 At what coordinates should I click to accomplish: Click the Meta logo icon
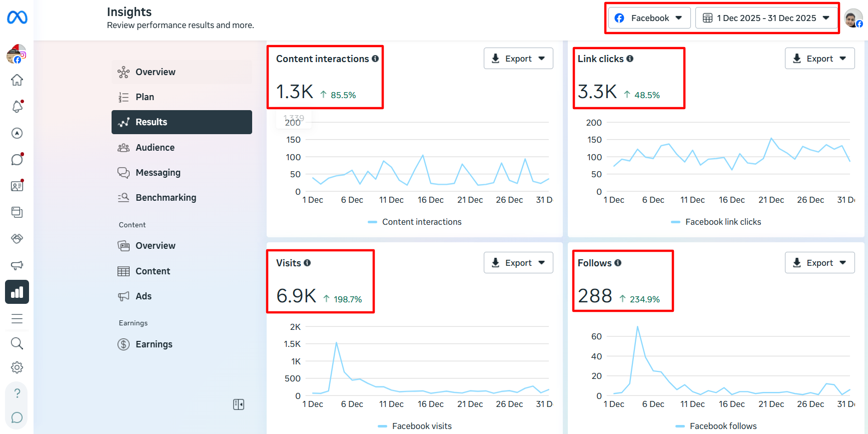[17, 18]
